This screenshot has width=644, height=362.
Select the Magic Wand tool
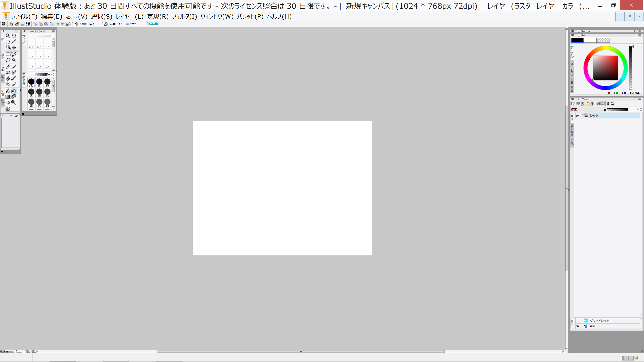point(14,60)
